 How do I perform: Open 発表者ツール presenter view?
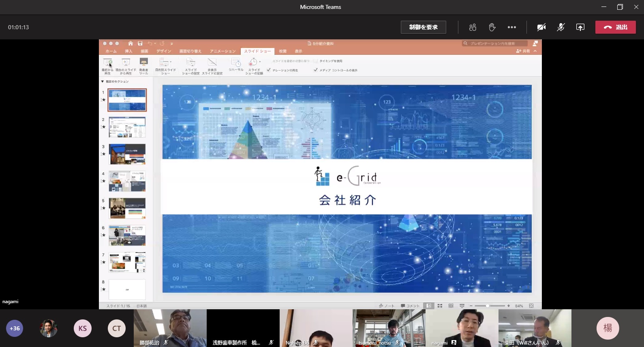[143, 66]
